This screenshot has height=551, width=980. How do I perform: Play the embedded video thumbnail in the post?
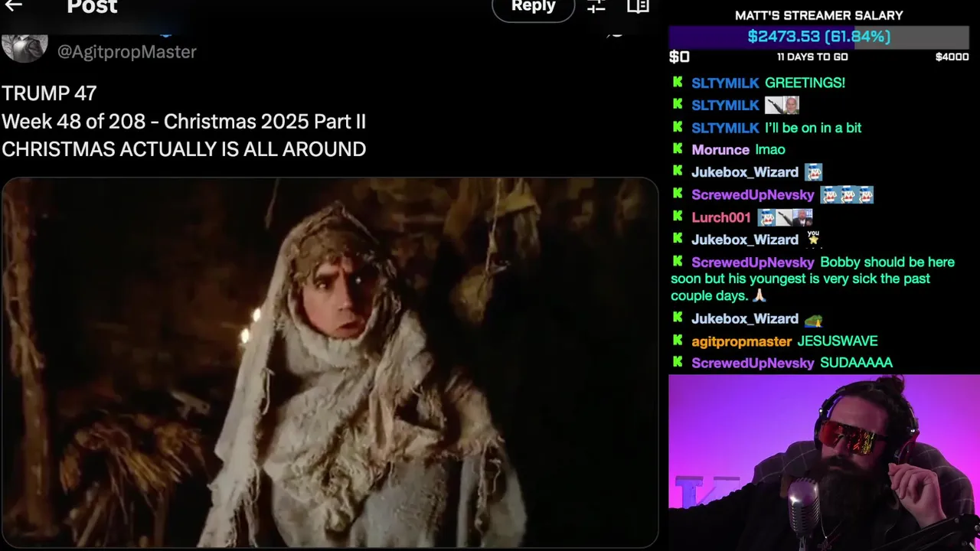[x=330, y=363]
